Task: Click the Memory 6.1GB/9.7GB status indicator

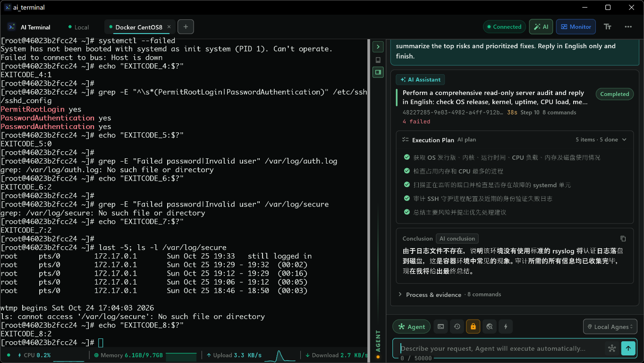Action: click(x=128, y=355)
